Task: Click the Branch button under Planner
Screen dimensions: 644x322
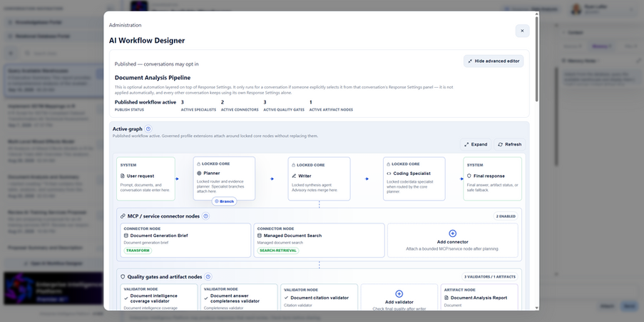Action: pyautogui.click(x=224, y=201)
